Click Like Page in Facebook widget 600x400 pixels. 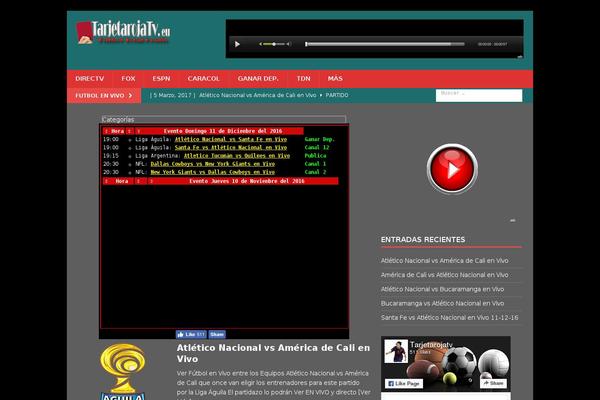click(x=404, y=384)
